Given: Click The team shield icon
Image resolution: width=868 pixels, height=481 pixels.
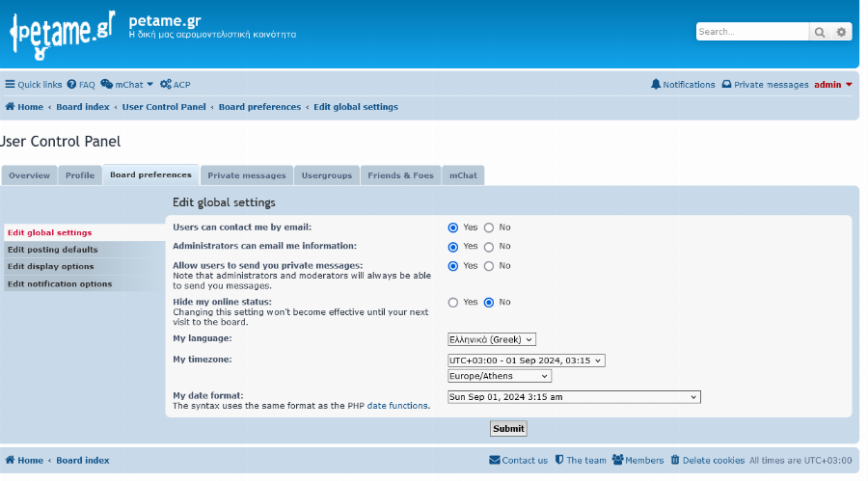Looking at the screenshot, I should [559, 460].
